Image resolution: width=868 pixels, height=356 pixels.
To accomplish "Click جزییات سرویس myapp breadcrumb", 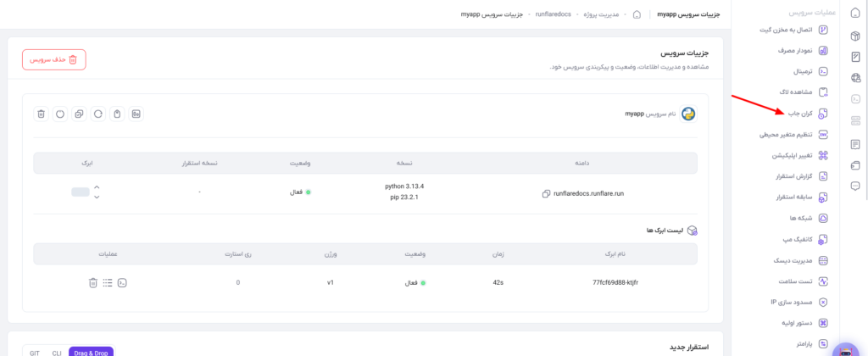I will coord(492,14).
